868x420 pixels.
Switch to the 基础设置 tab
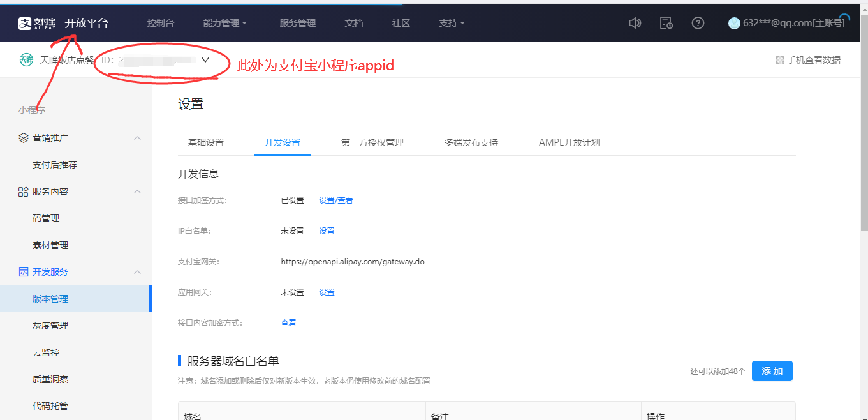tap(206, 142)
